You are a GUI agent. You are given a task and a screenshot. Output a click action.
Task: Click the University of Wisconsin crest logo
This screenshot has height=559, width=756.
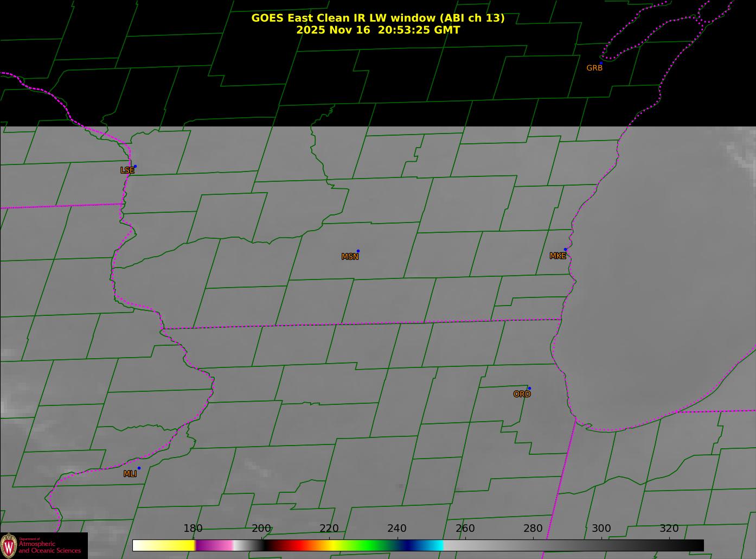coord(9,545)
